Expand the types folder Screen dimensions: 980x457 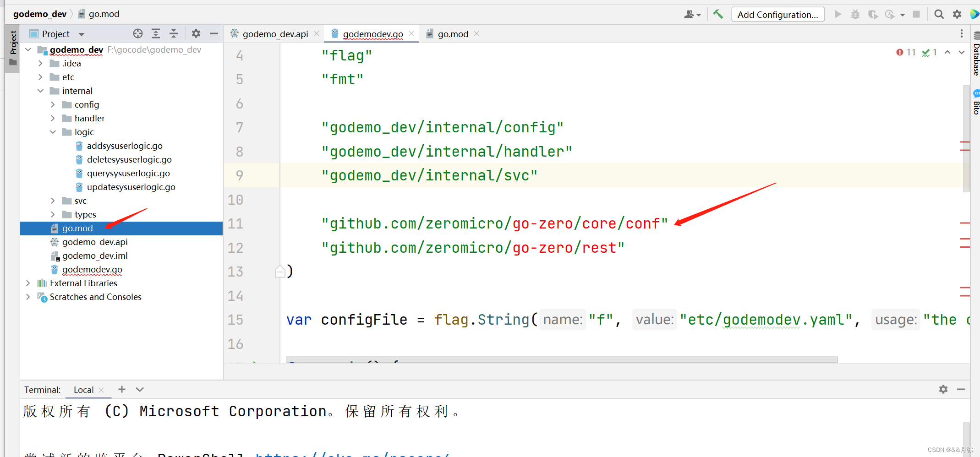tap(53, 214)
